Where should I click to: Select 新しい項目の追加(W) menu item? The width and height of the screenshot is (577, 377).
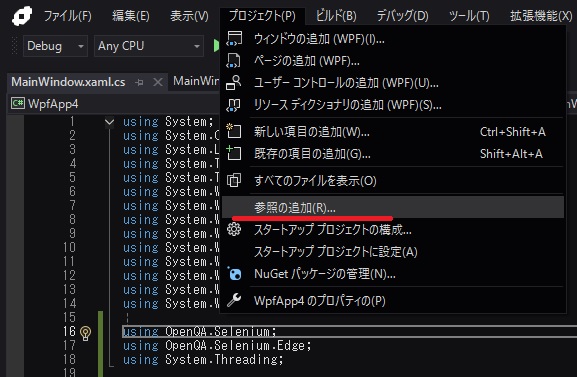393,131
